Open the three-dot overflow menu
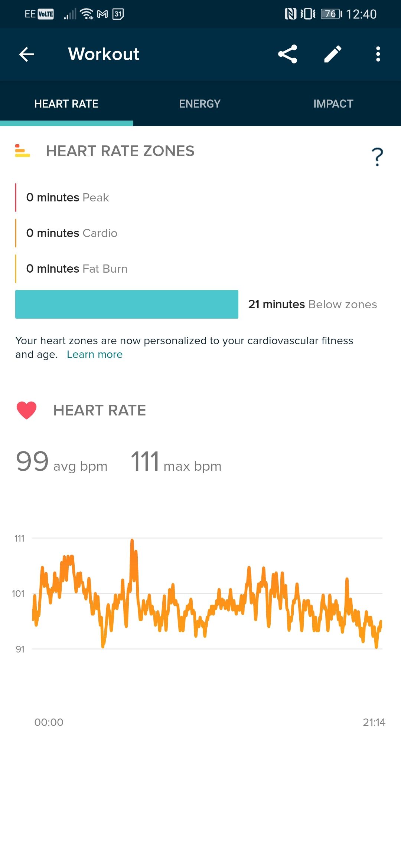 [x=378, y=54]
